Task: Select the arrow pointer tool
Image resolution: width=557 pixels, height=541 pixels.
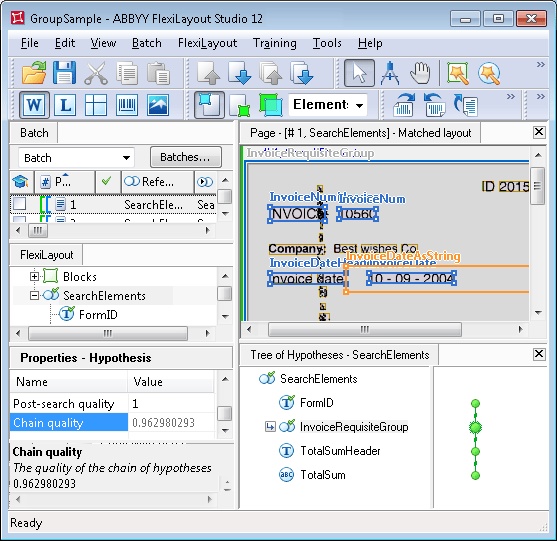Action: click(359, 73)
